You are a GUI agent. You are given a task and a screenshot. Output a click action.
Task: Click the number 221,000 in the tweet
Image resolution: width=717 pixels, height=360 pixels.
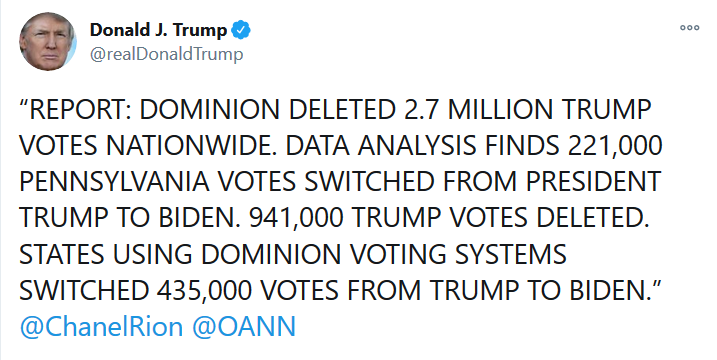coord(615,146)
